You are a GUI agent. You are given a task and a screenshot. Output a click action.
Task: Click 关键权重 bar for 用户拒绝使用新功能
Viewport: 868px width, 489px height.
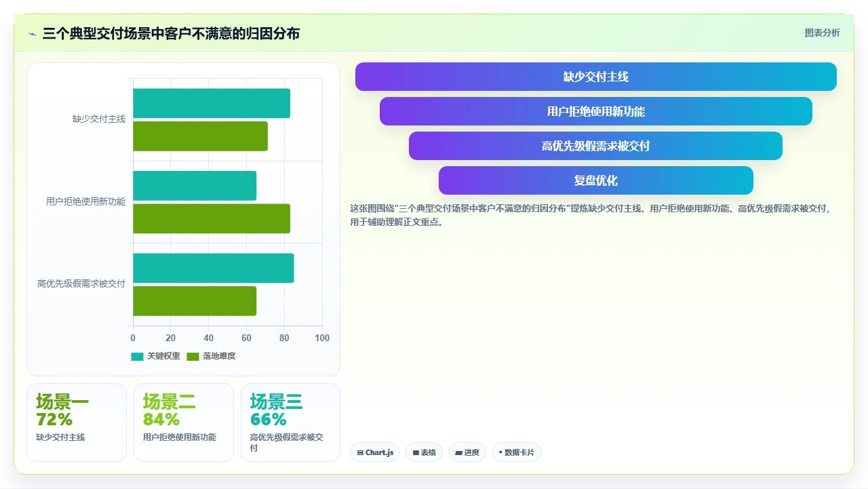[195, 186]
